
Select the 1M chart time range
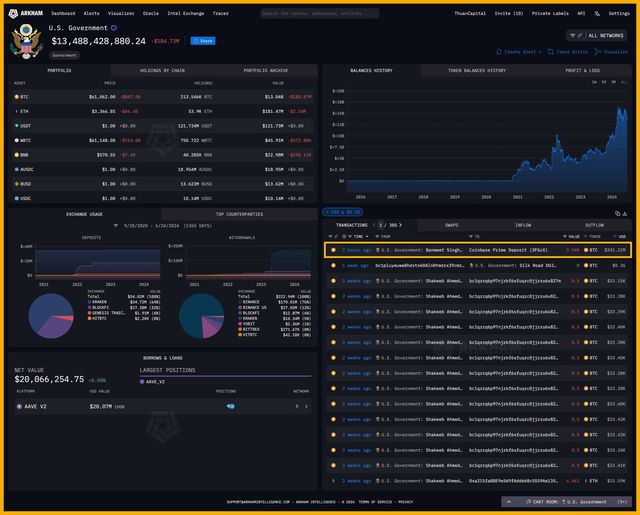pyautogui.click(x=603, y=82)
